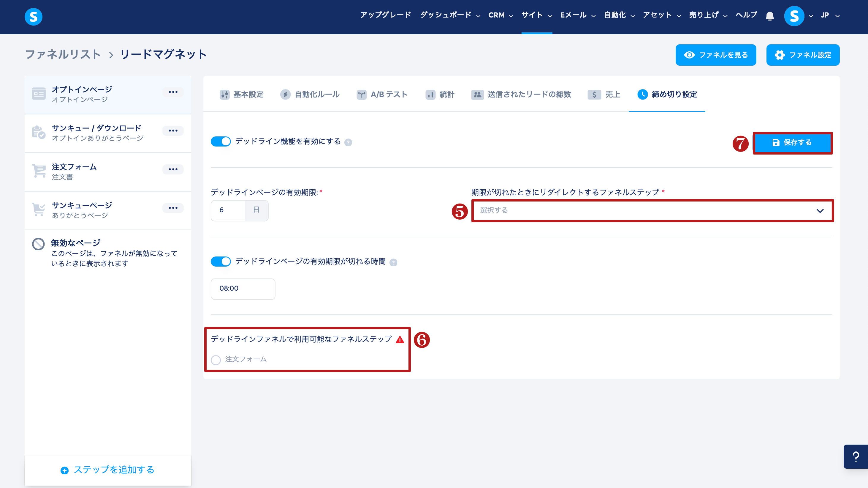The height and width of the screenshot is (488, 868).
Task: Toggle the expiry time switch
Action: pos(221,262)
